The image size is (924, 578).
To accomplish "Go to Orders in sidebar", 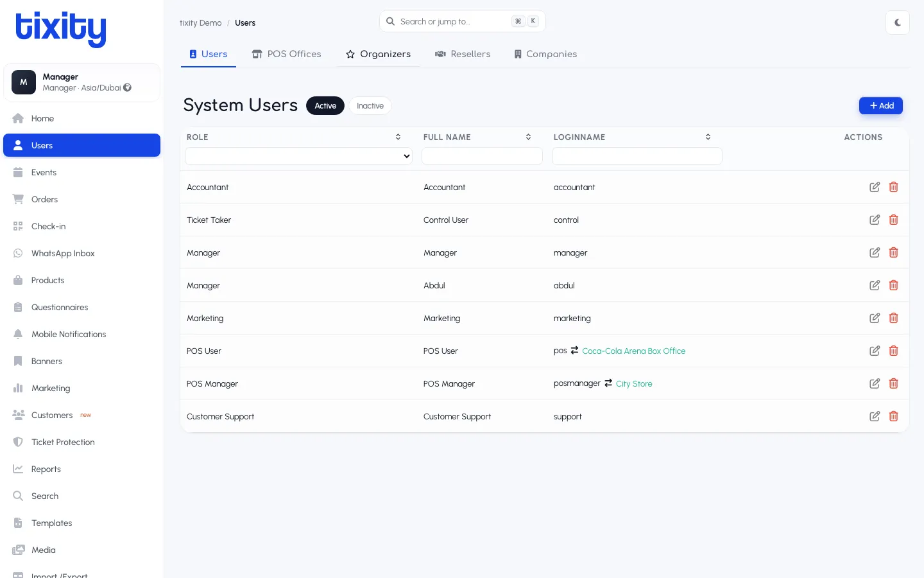I will [x=81, y=199].
